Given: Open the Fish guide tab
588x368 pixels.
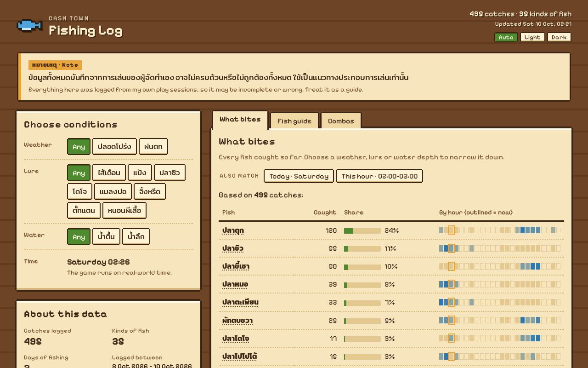Looking at the screenshot, I should [294, 121].
